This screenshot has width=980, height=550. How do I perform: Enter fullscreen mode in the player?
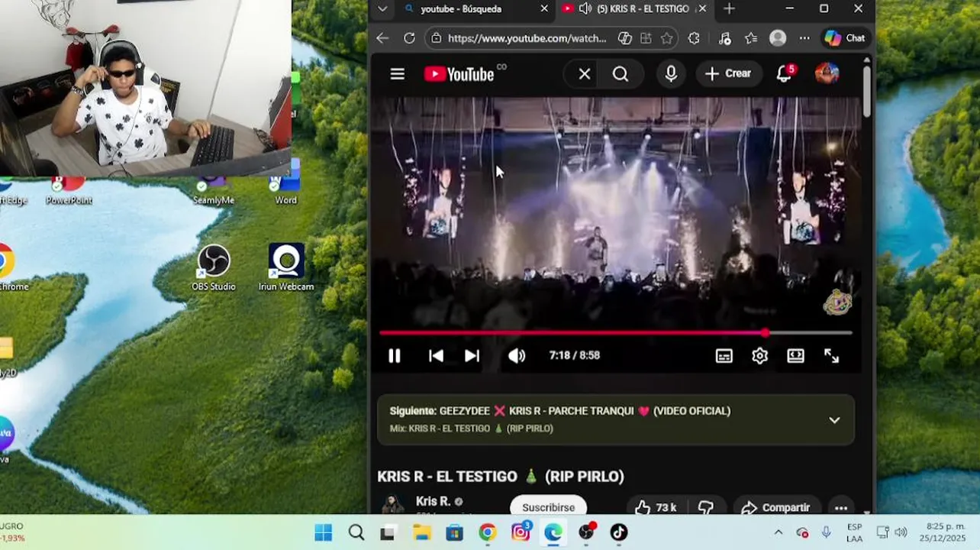click(x=831, y=356)
